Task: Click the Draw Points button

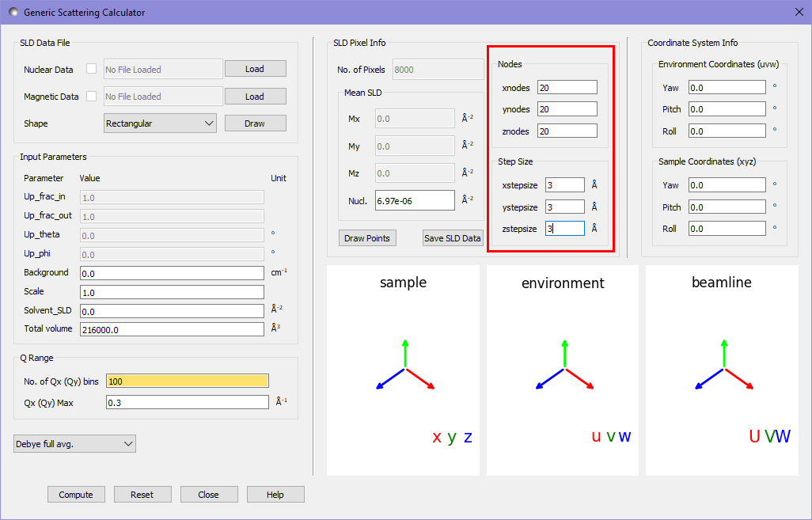Action: coord(366,237)
